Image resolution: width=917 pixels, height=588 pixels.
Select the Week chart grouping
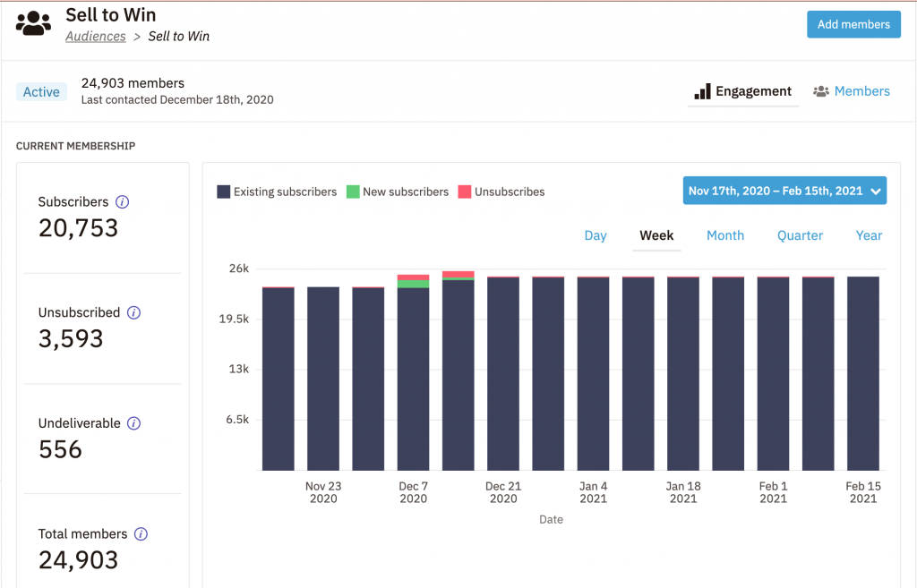[656, 235]
